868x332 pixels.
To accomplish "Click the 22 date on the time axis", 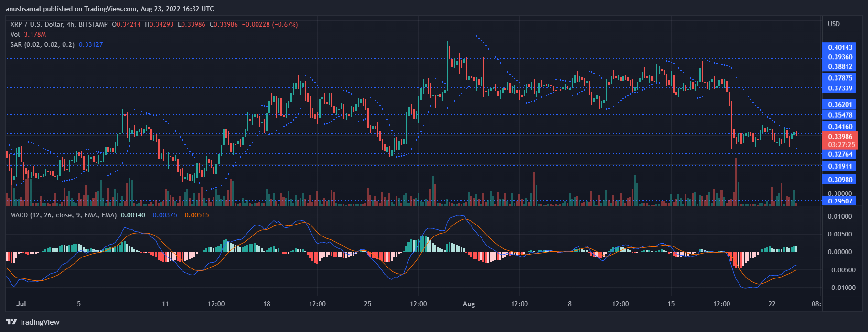I will (772, 304).
